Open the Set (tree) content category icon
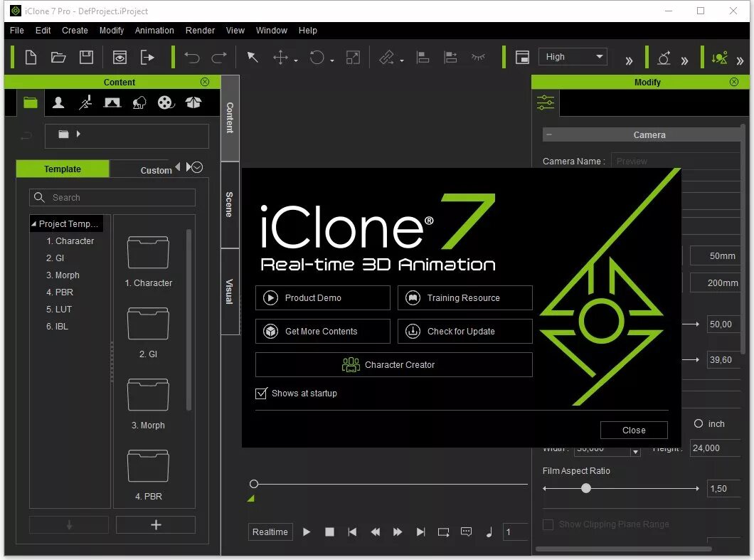 pos(139,102)
